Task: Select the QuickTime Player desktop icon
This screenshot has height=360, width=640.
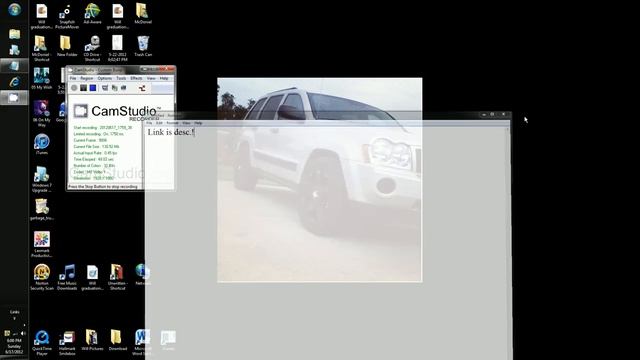Action: click(41, 343)
